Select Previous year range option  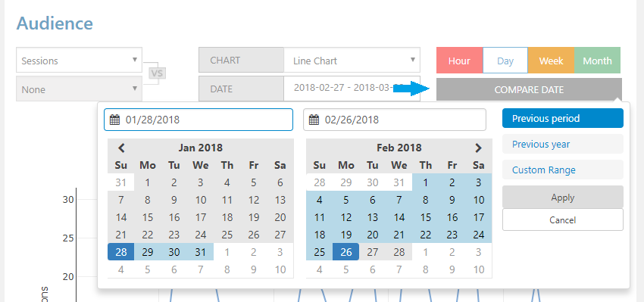[x=563, y=145]
